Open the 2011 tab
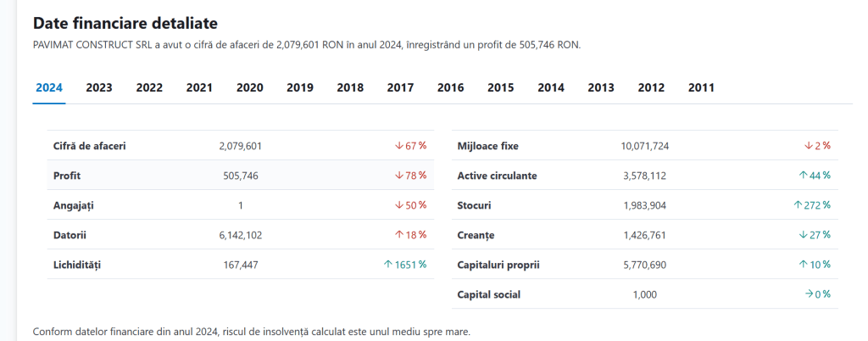 coord(701,87)
